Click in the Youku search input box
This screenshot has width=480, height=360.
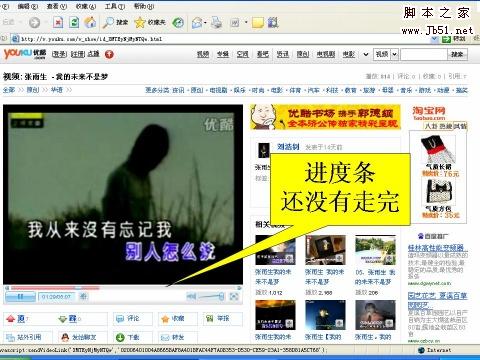coord(423,54)
